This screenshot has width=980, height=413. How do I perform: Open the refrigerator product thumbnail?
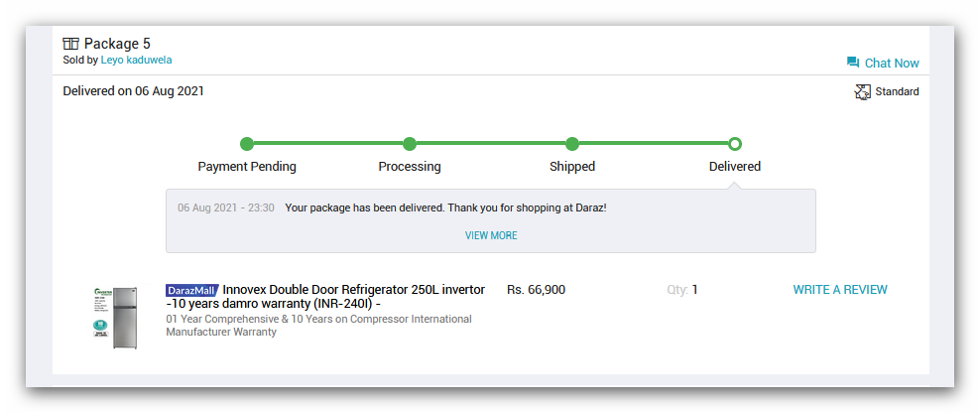tap(116, 318)
